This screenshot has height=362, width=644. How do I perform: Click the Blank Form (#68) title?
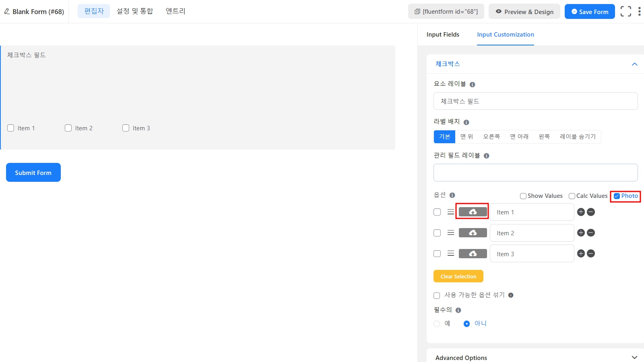click(38, 12)
